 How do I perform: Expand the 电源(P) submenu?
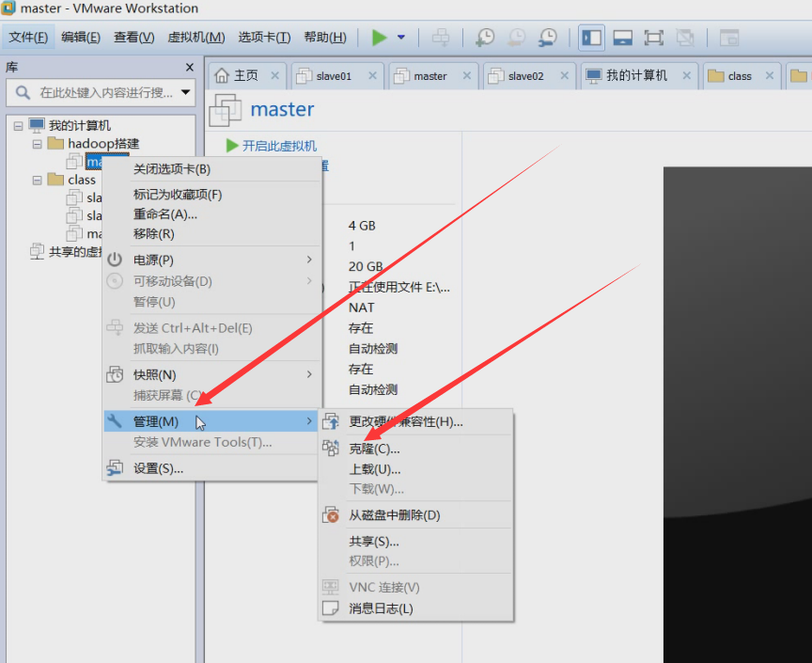(212, 260)
